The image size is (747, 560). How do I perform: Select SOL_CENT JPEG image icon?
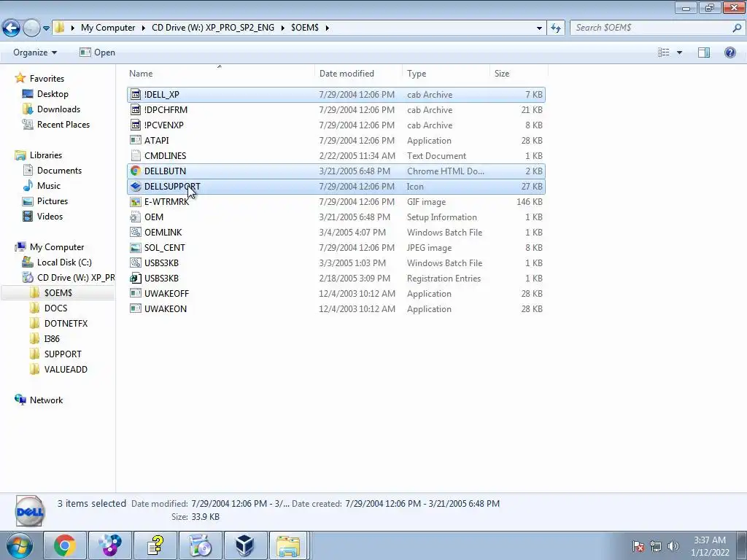136,248
